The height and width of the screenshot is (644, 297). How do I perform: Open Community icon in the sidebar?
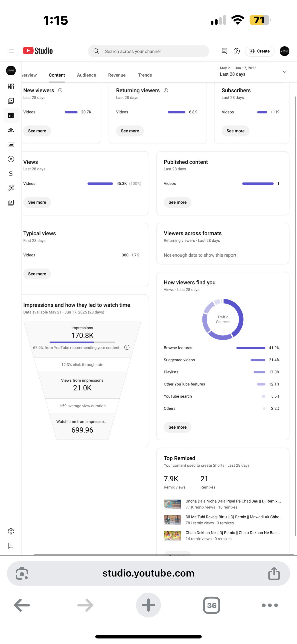tap(11, 130)
